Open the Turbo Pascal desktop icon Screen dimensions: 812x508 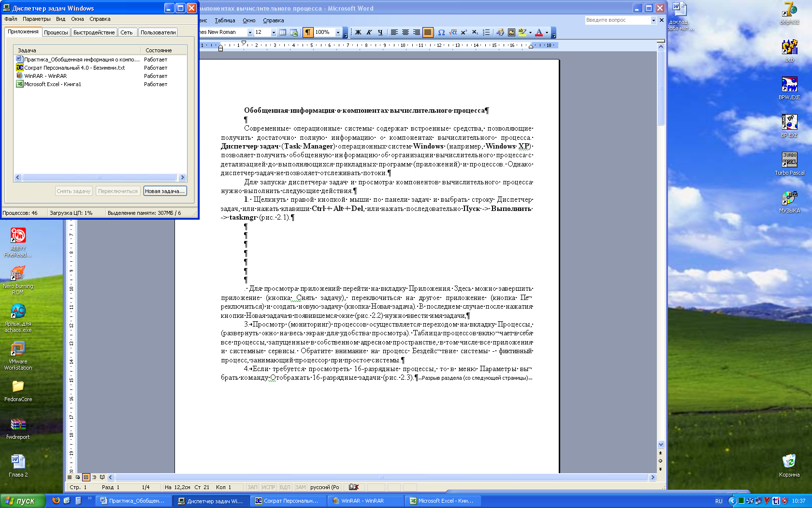pyautogui.click(x=790, y=164)
